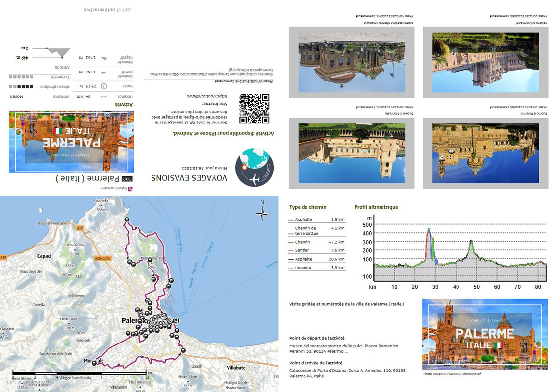
Task: Click the 'Monte Cuccio' map label
Action: [x=69, y=318]
